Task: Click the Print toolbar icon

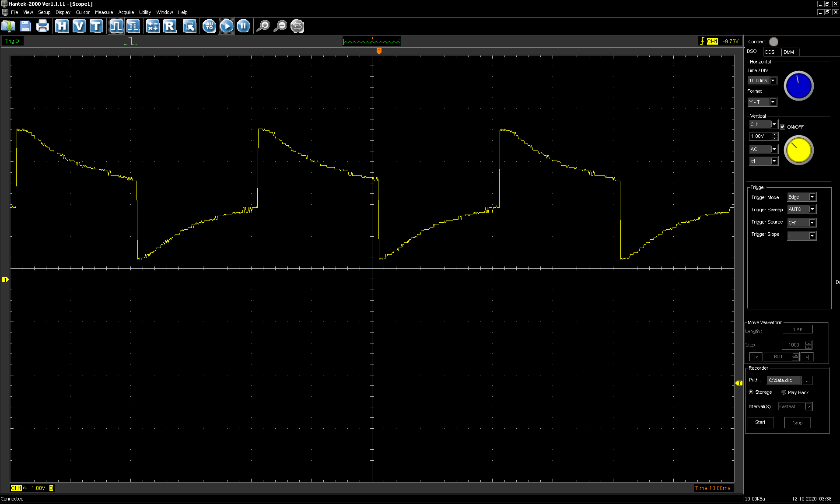Action: click(x=42, y=26)
